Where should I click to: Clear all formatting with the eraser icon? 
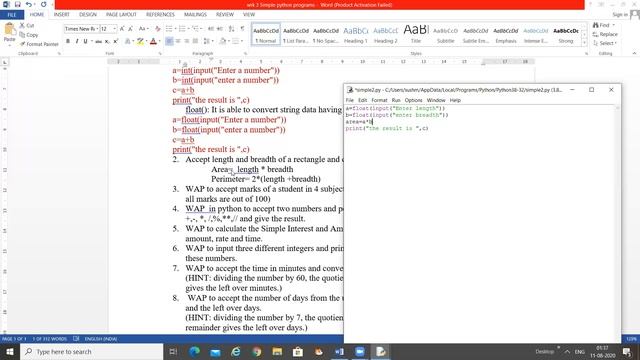tap(158, 29)
